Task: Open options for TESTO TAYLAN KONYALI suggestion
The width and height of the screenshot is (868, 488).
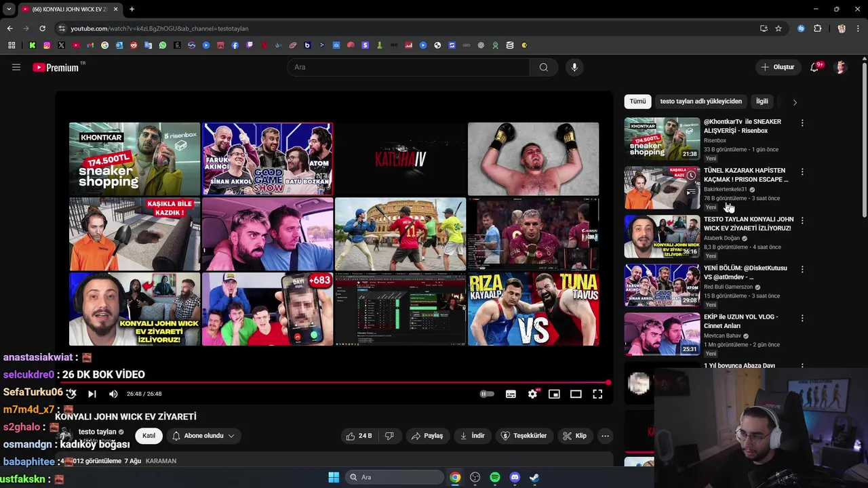Action: (802, 220)
